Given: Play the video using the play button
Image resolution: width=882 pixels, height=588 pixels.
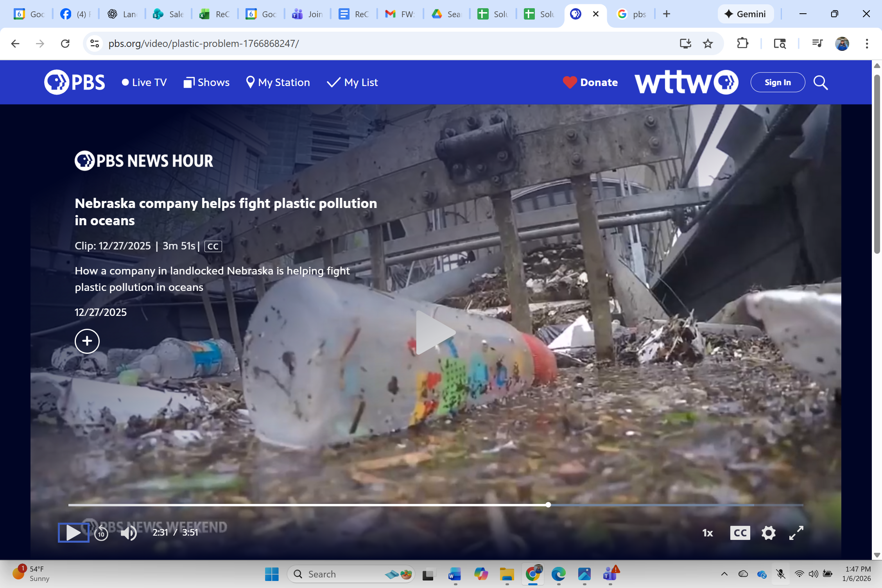Looking at the screenshot, I should coord(73,532).
